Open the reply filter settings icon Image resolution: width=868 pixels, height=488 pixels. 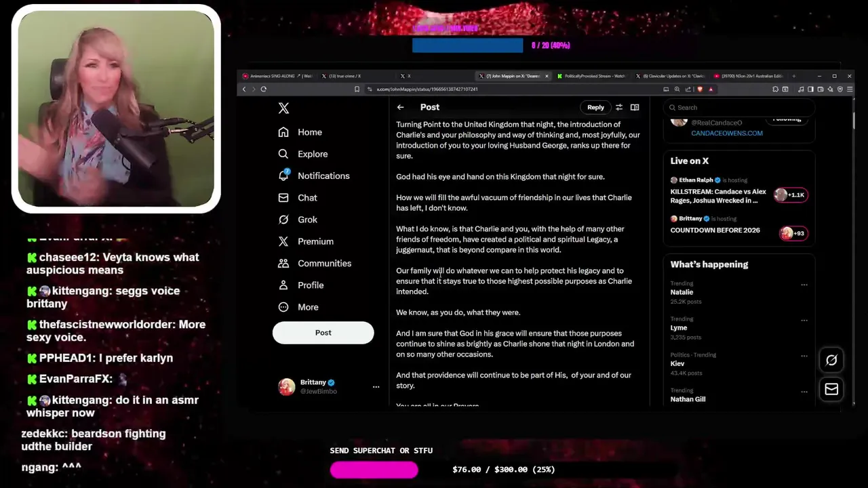(618, 107)
